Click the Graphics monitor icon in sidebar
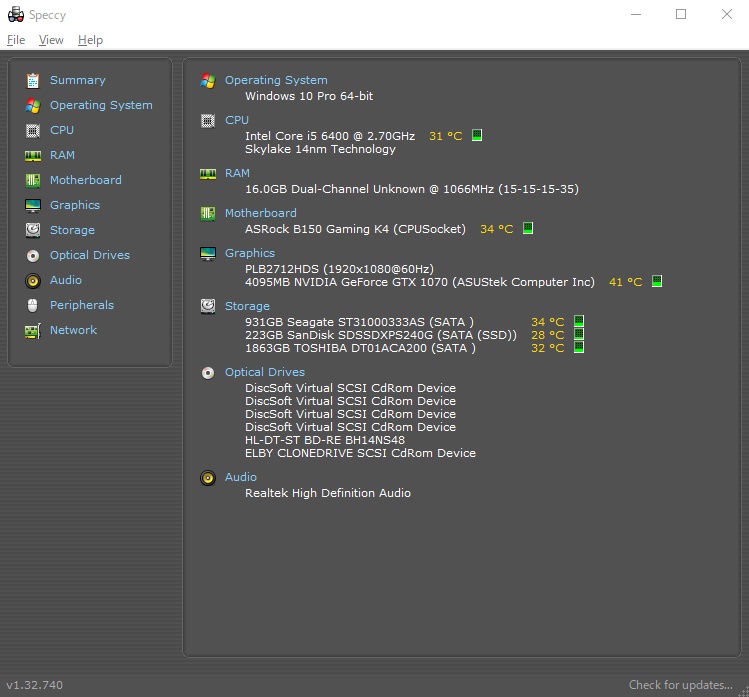 point(33,205)
